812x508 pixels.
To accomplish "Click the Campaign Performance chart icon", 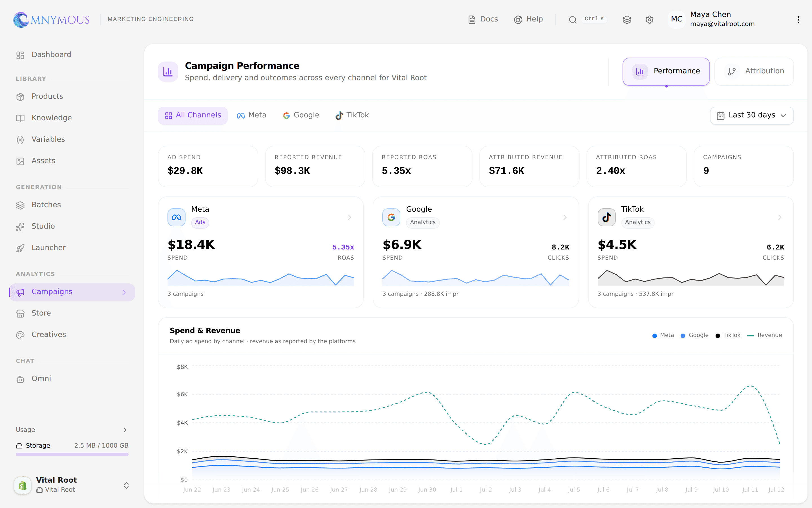I will [168, 72].
